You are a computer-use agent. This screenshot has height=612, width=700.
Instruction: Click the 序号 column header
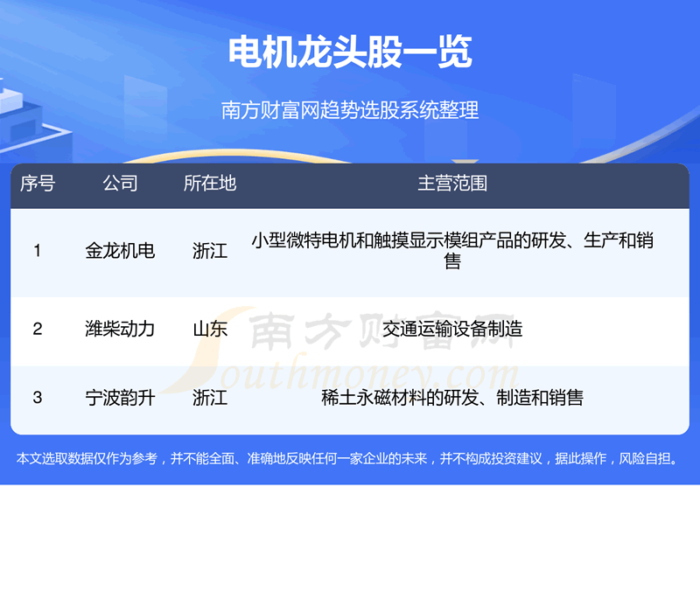point(37,184)
